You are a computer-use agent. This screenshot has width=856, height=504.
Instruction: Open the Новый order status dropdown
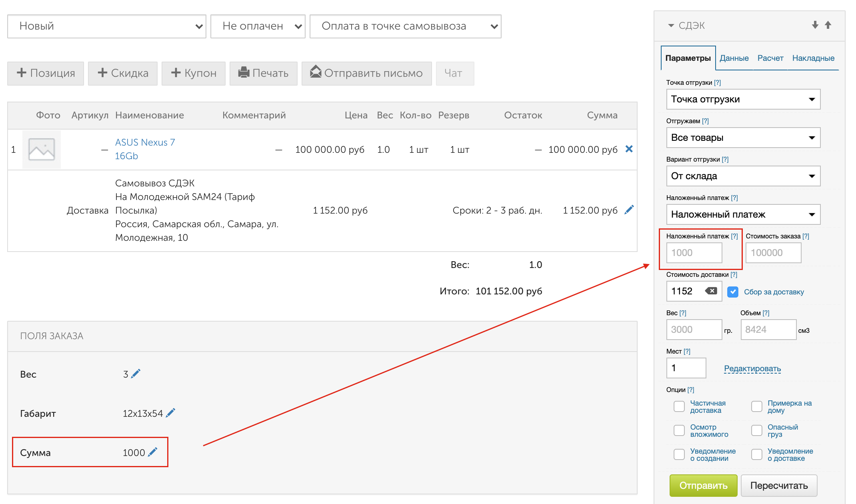point(107,26)
